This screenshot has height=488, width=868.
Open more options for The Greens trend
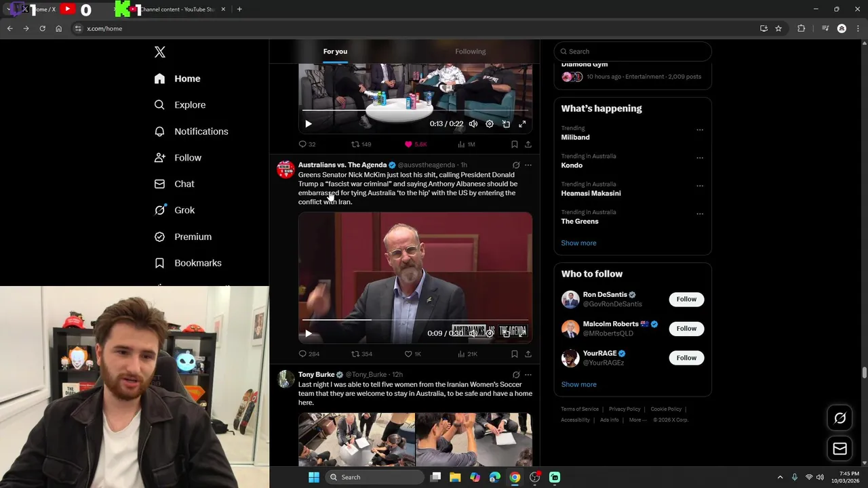700,214
